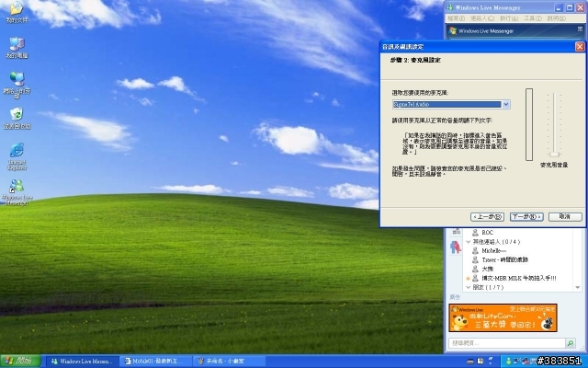
Task: Click the web search input field in Messenger
Action: (x=506, y=343)
